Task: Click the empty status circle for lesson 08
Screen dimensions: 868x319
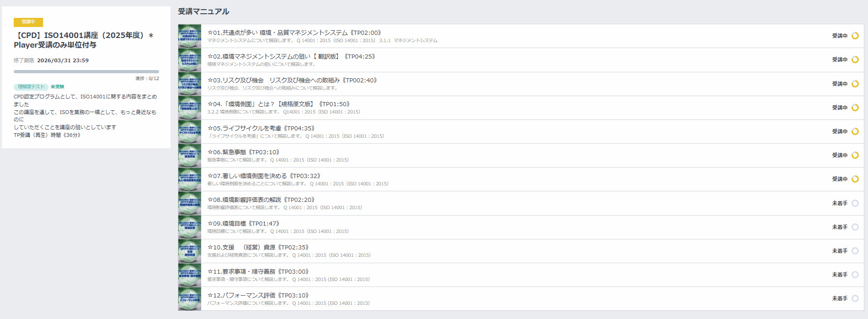Action: (x=855, y=203)
